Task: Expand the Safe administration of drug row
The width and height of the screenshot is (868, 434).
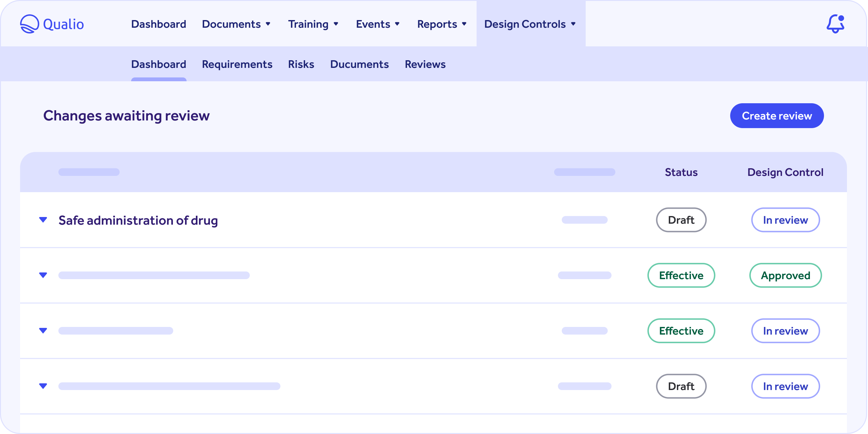Action: coord(43,221)
